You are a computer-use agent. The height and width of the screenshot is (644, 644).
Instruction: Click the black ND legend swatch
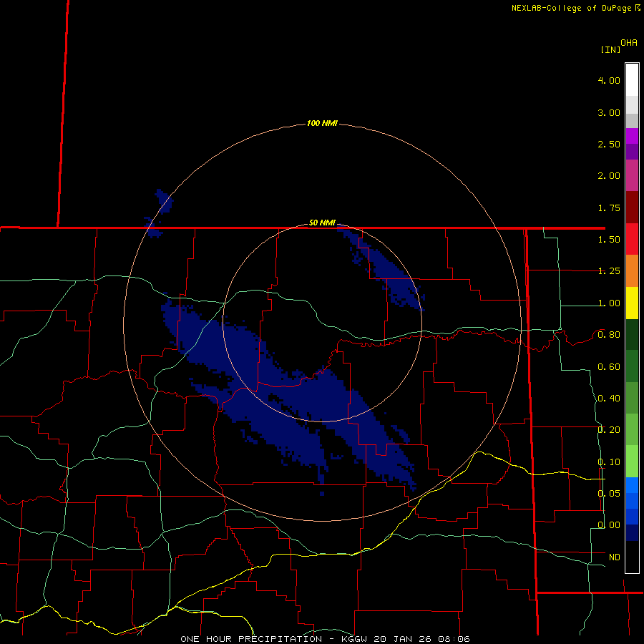632,557
